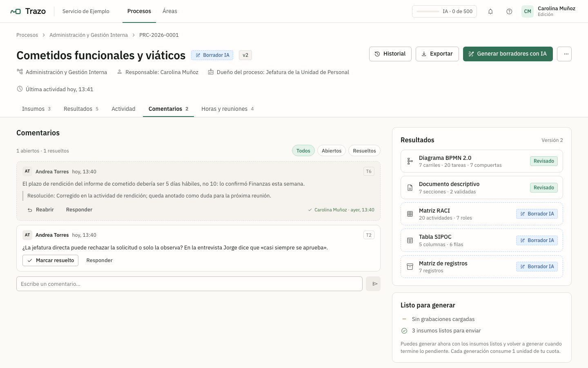Screen dimensions: 588x368
Task: Click the T2 tag on second comment
Action: 369,235
